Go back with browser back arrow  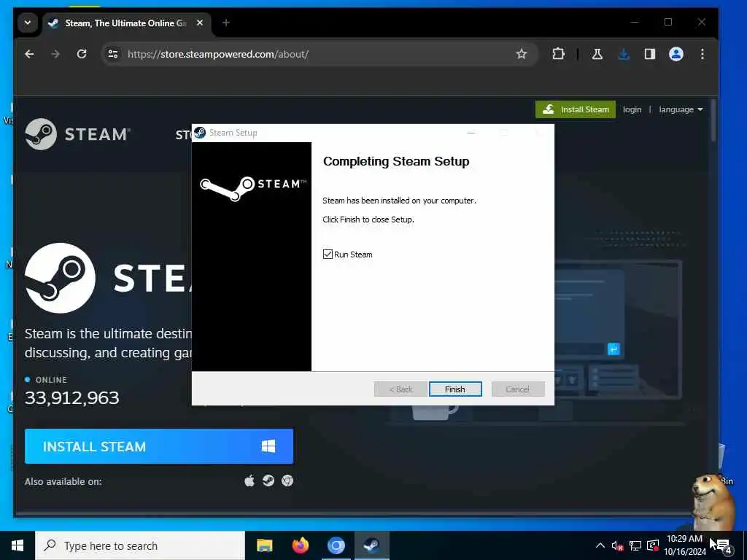(29, 54)
